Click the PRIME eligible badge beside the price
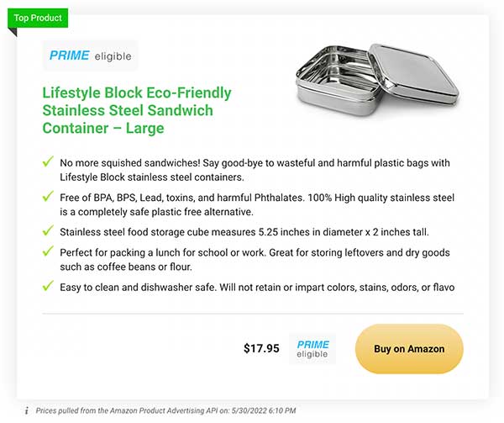The height and width of the screenshot is (423, 504). (312, 349)
